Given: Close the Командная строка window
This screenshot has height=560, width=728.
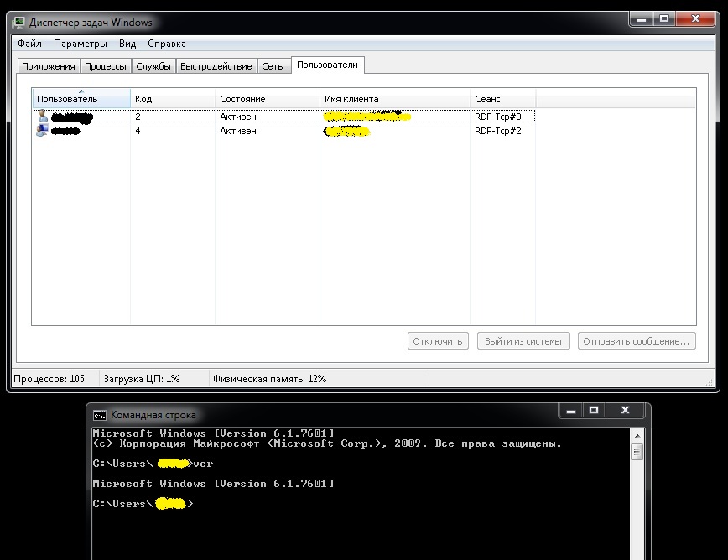Looking at the screenshot, I should [x=625, y=411].
